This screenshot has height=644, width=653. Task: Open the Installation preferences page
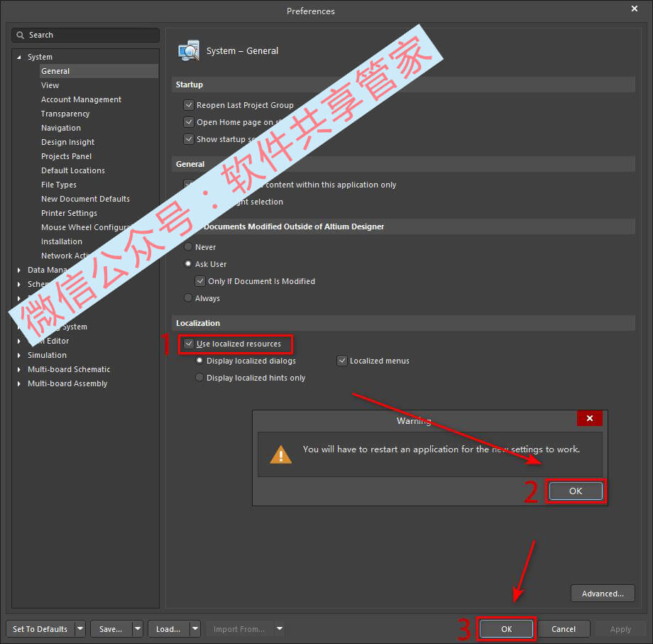click(x=62, y=241)
